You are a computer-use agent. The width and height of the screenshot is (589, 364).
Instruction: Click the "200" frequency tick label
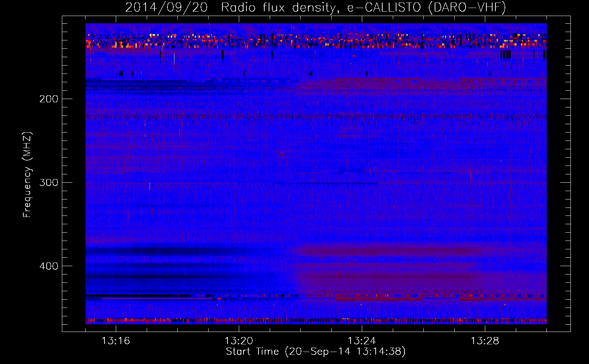(49, 99)
